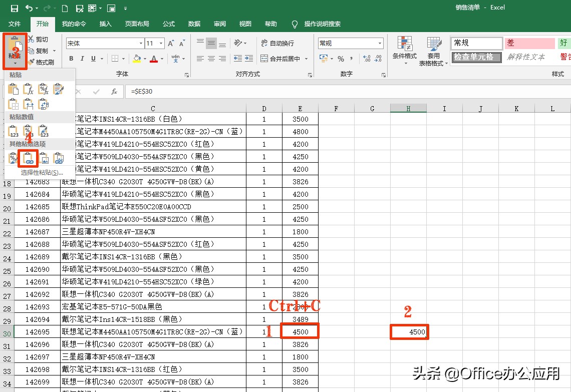Screen dimensions: 571x392
Task: Expand the 合并后居中 merge options arrow
Action: [306, 59]
